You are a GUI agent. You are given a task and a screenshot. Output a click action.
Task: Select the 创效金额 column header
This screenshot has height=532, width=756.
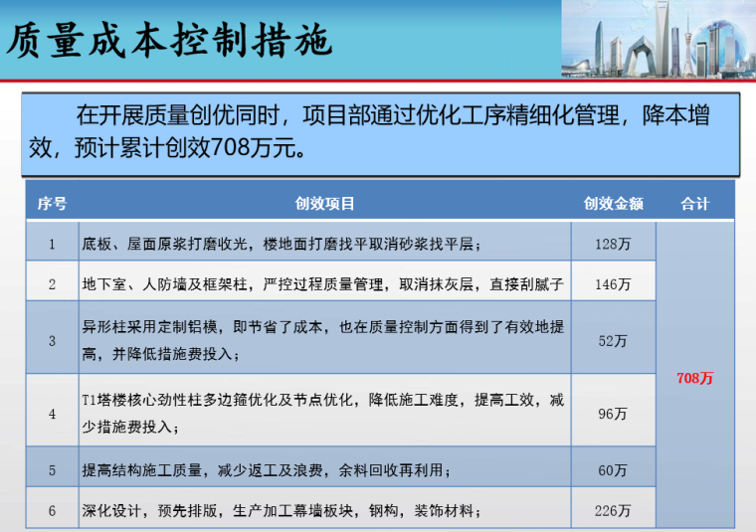click(613, 204)
